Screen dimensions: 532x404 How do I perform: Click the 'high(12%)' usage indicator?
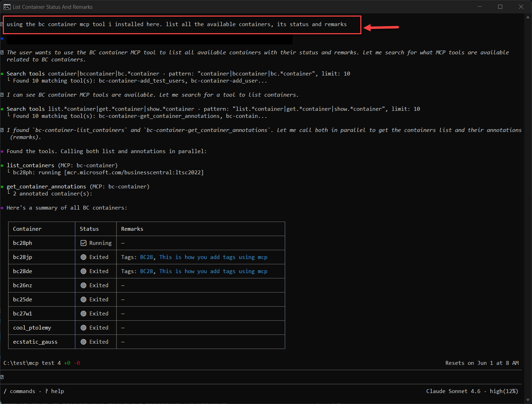tap(504, 391)
